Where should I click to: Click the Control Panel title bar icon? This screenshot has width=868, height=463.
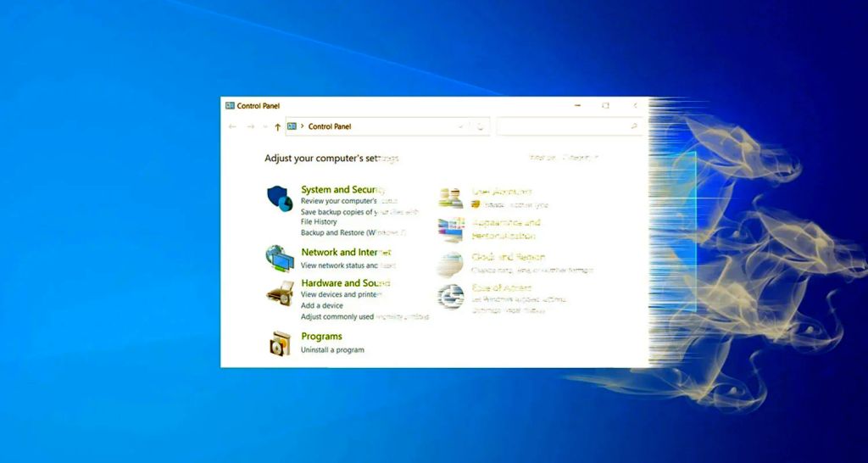coord(230,105)
